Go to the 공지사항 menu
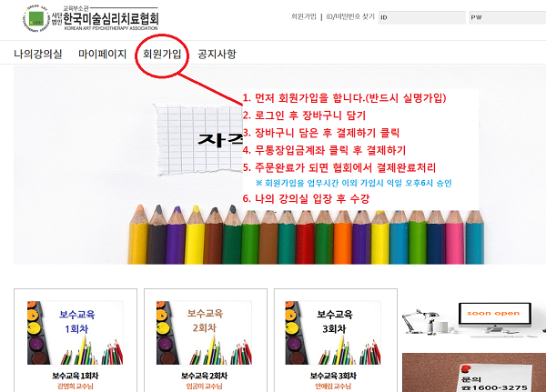 (x=217, y=54)
